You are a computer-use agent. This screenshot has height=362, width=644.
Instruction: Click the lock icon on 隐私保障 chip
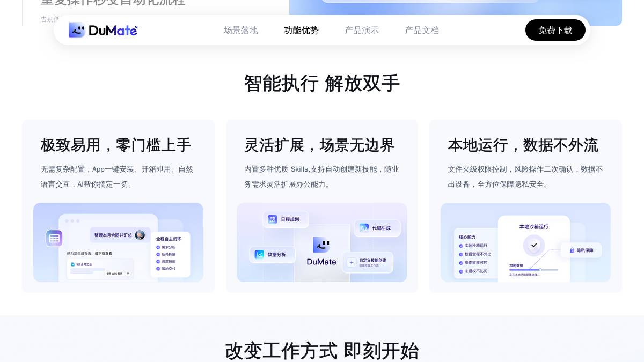(572, 250)
